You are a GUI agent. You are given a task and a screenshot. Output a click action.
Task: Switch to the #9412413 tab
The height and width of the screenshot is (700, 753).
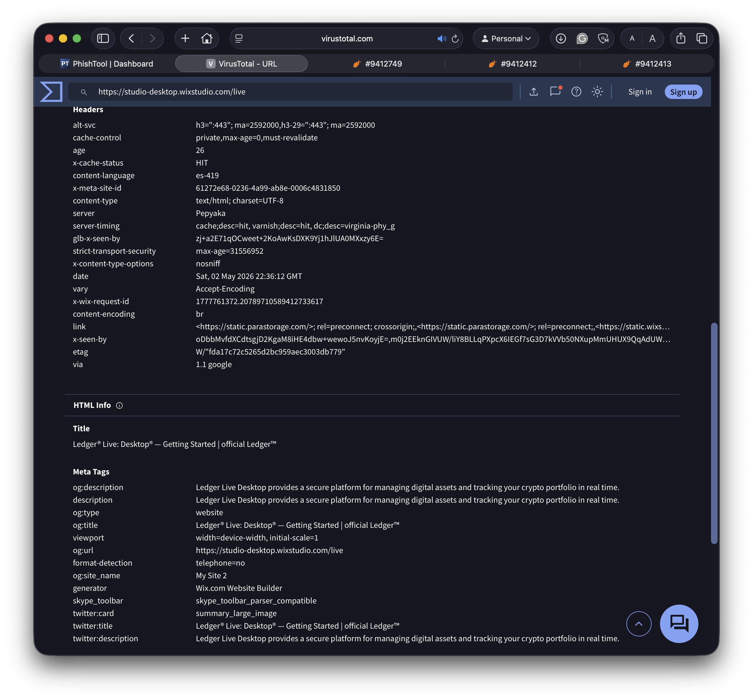647,64
